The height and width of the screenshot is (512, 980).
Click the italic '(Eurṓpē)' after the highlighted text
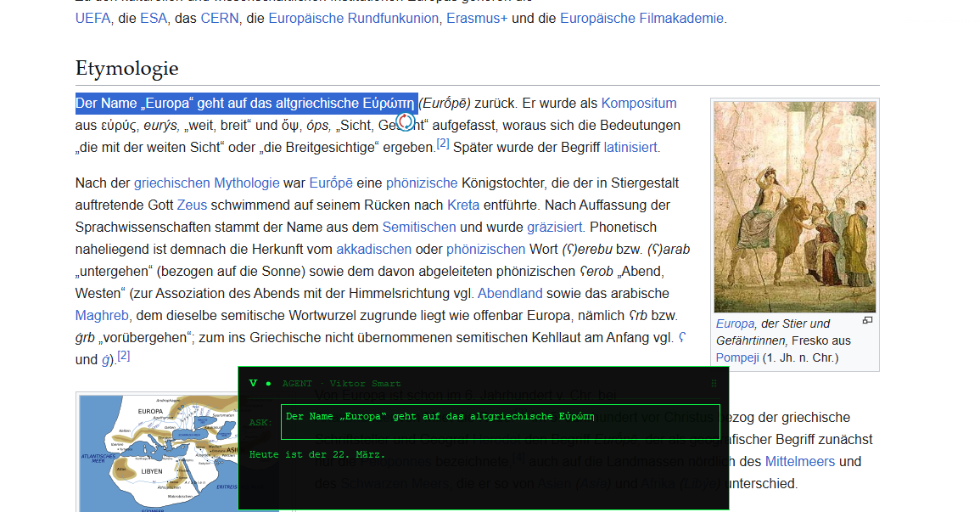point(445,103)
